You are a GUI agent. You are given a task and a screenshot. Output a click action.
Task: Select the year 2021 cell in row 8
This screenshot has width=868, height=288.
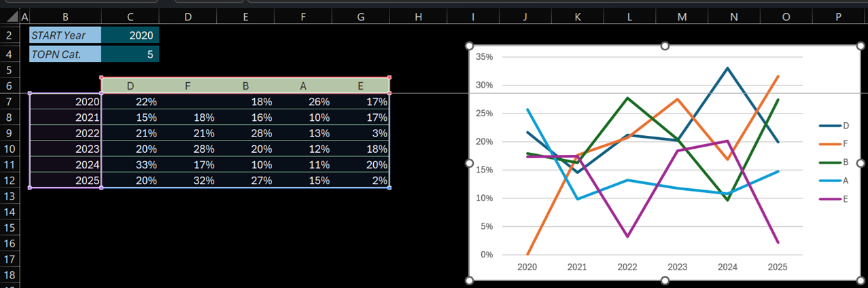click(x=65, y=117)
